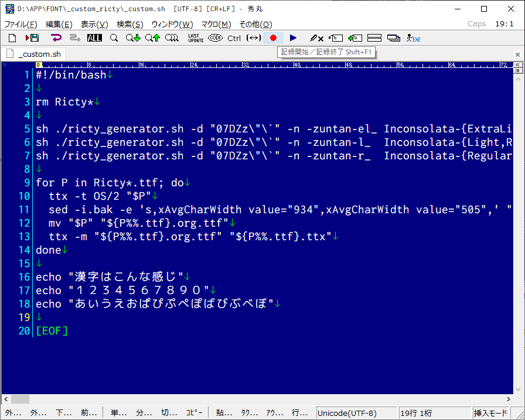The width and height of the screenshot is (525, 420).
Task: Find next match downward
Action: click(133, 38)
